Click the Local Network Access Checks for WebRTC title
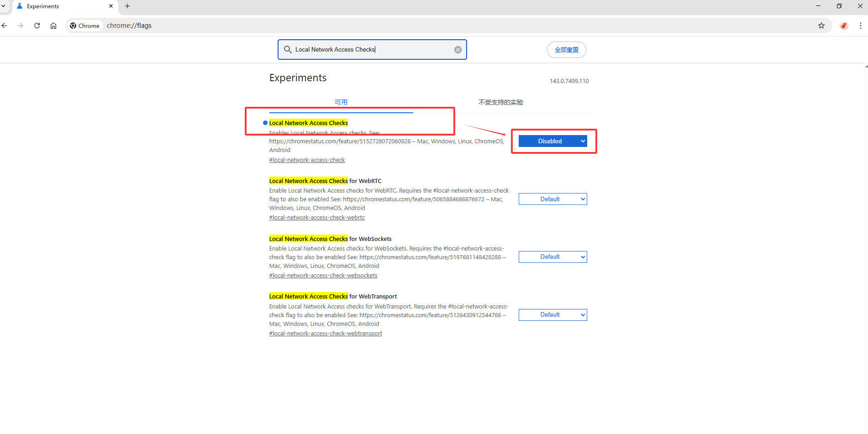The height and width of the screenshot is (434, 868). pos(325,181)
